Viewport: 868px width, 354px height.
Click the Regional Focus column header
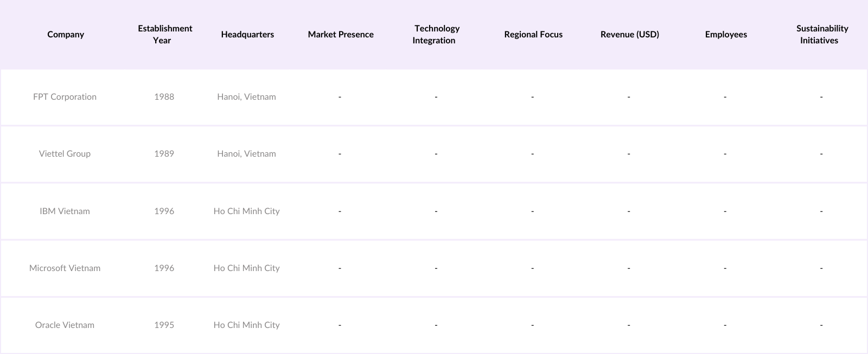pos(533,34)
